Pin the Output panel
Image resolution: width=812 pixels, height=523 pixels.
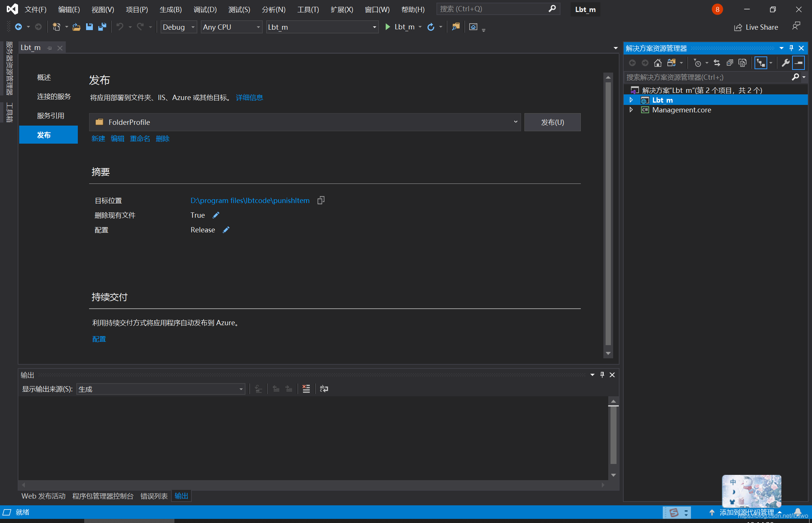(x=602, y=374)
